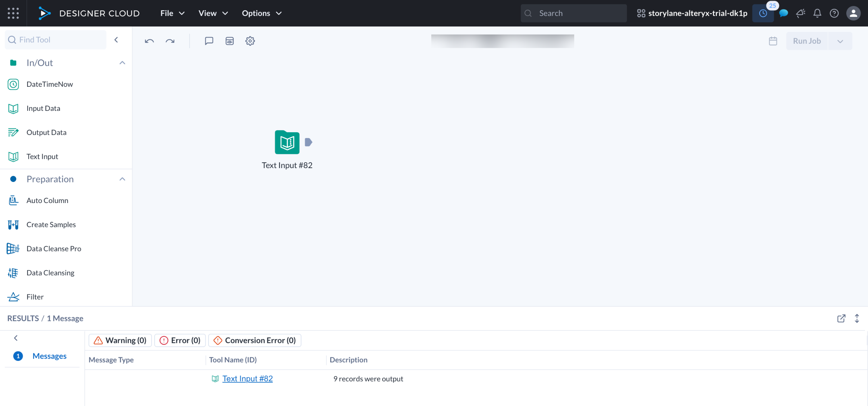Image resolution: width=868 pixels, height=406 pixels.
Task: Toggle the Conversion Error (0) filter
Action: pos(255,340)
